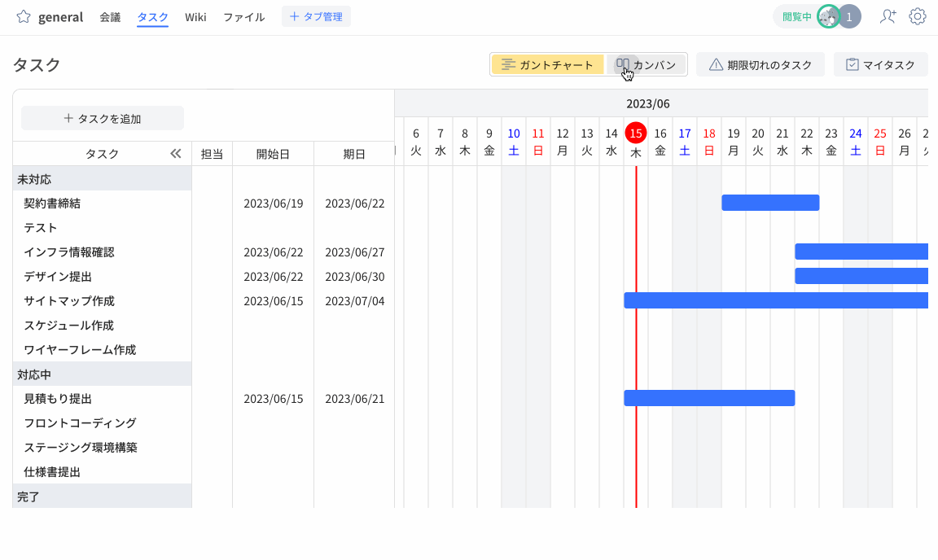Image resolution: width=938 pixels, height=560 pixels.
Task: Switch to Kanban view
Action: (x=647, y=65)
